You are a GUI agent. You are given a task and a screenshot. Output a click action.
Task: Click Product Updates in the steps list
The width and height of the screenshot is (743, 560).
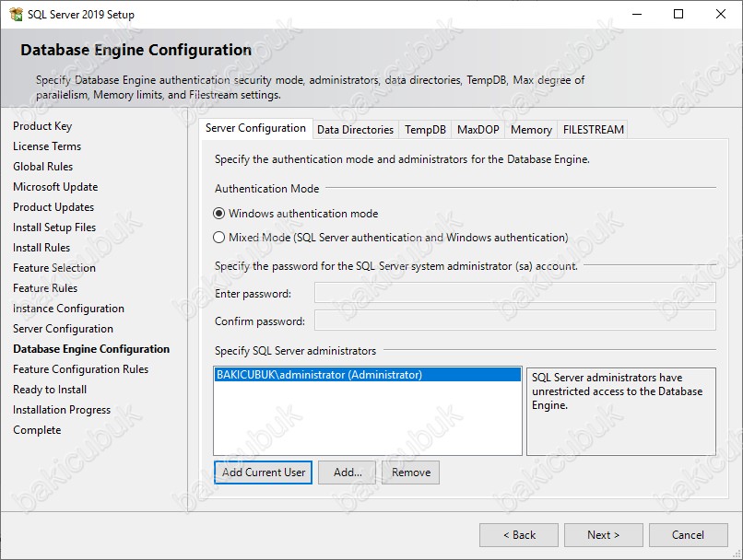53,207
